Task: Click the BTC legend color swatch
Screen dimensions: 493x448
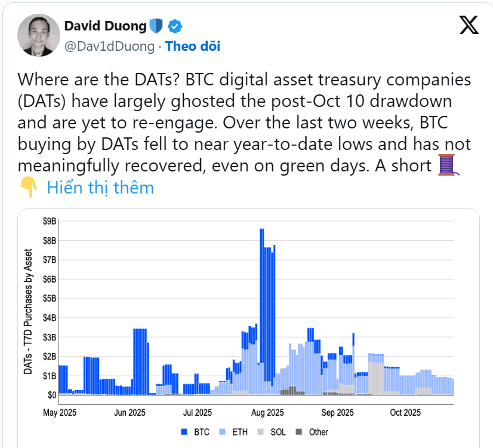Action: point(184,432)
